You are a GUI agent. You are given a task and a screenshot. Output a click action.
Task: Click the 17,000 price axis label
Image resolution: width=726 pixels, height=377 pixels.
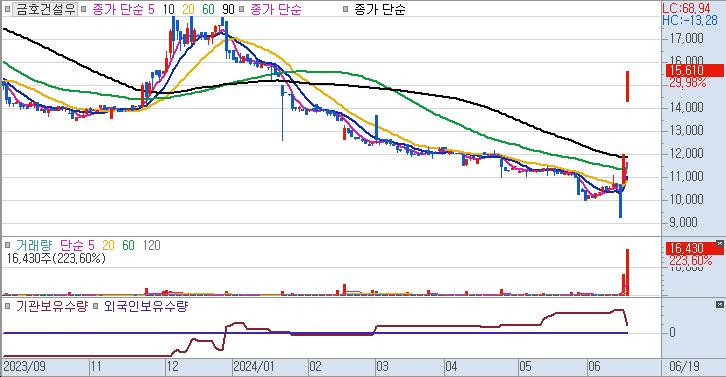(687, 38)
